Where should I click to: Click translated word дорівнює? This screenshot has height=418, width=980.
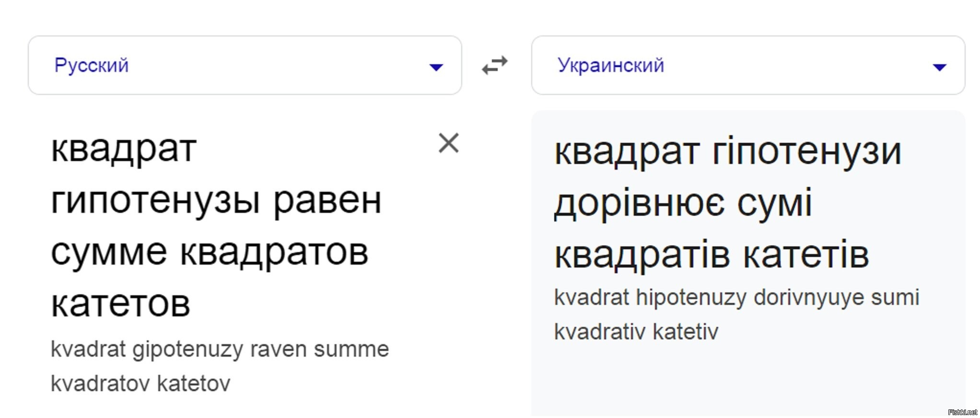(639, 203)
